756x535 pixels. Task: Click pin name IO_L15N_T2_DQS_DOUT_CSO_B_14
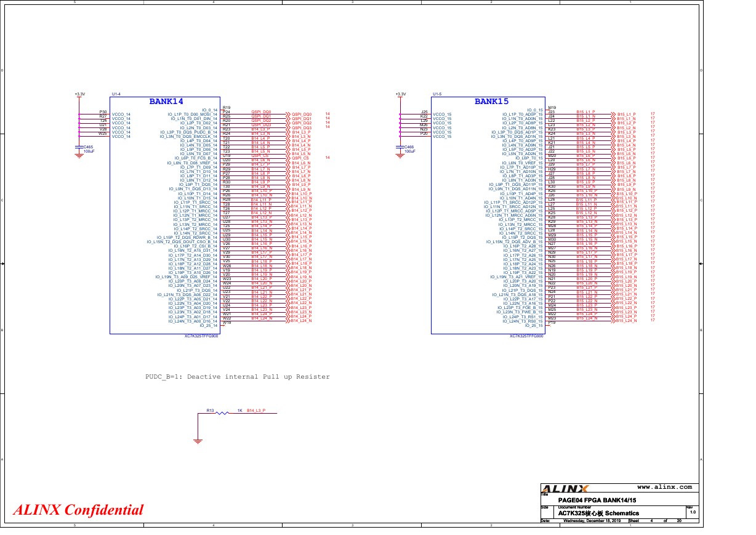[182, 242]
